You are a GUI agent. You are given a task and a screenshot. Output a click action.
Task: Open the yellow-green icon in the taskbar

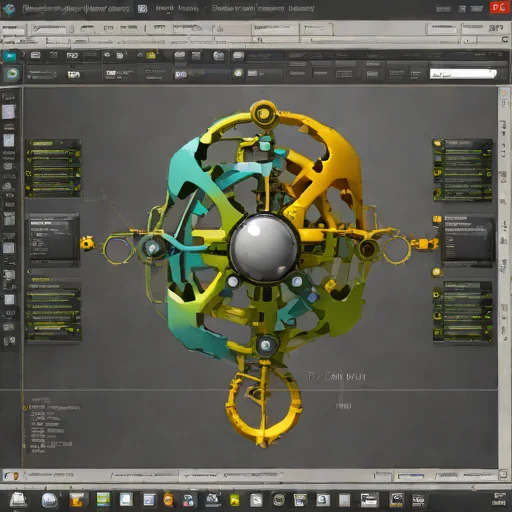point(235,500)
